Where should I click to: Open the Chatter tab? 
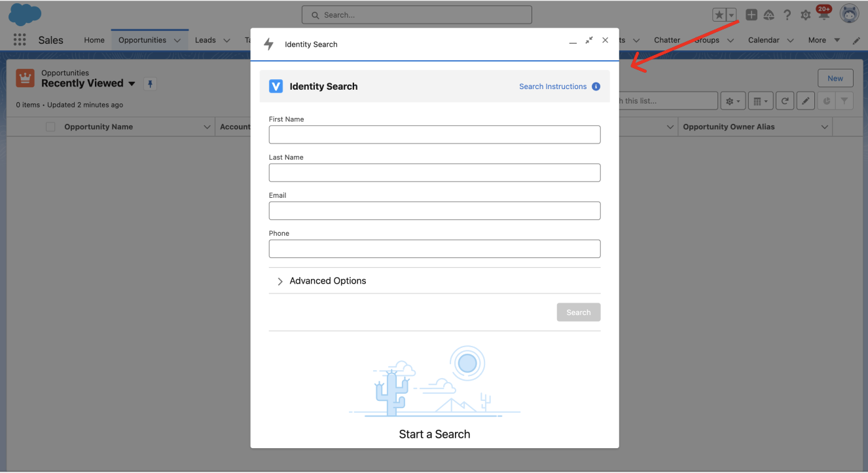[667, 40]
